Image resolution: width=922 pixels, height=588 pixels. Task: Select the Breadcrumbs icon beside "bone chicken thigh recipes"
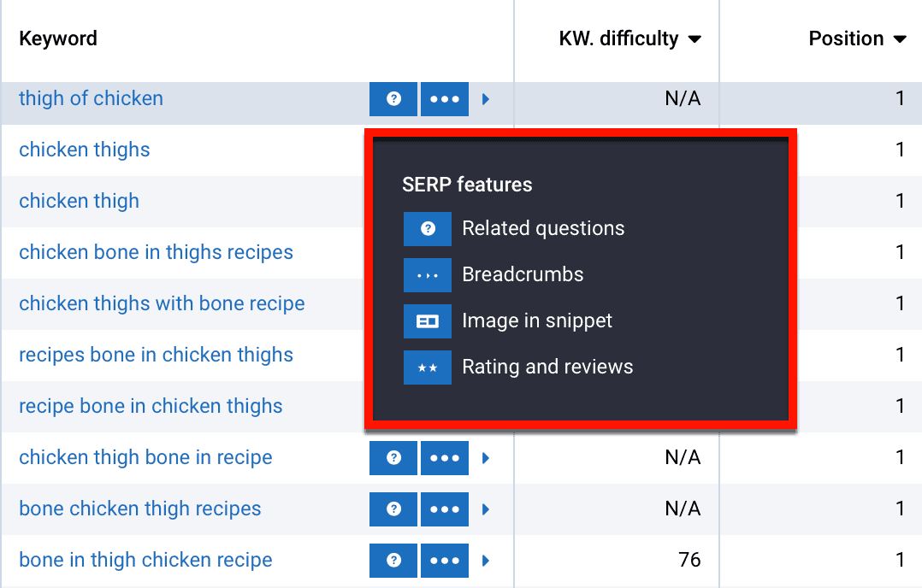444,509
